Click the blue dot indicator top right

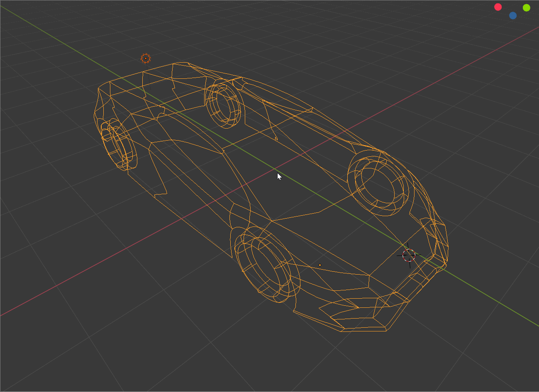pos(512,15)
